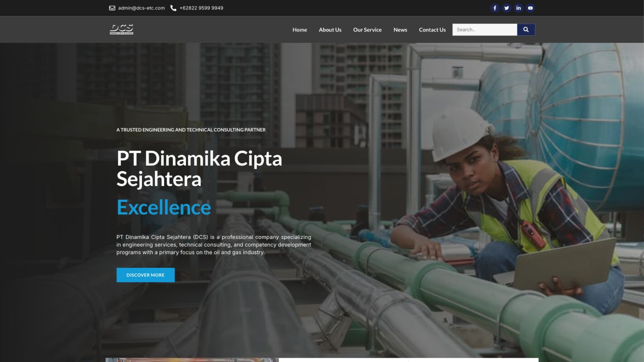Open the YouTube social icon

pos(530,8)
